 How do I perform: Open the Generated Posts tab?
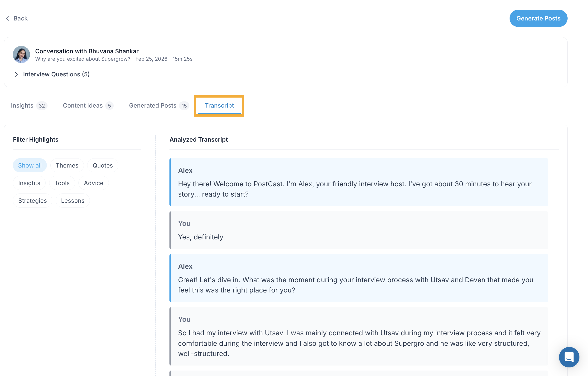tap(159, 106)
